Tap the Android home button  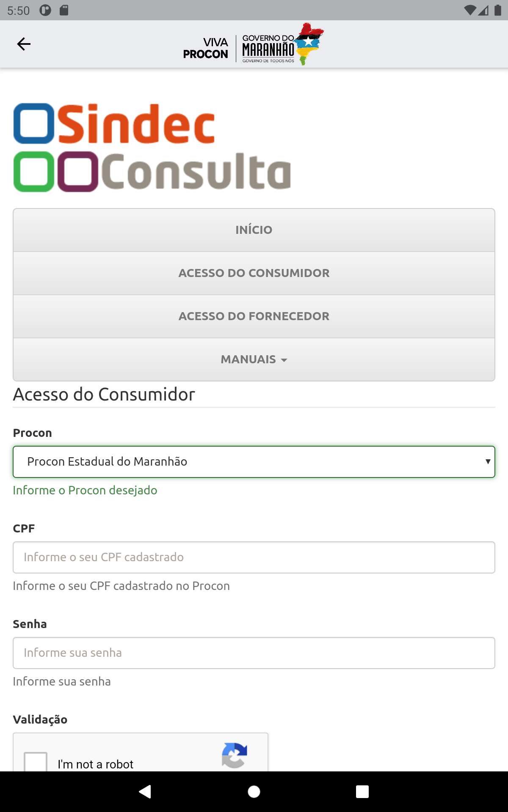pyautogui.click(x=254, y=792)
